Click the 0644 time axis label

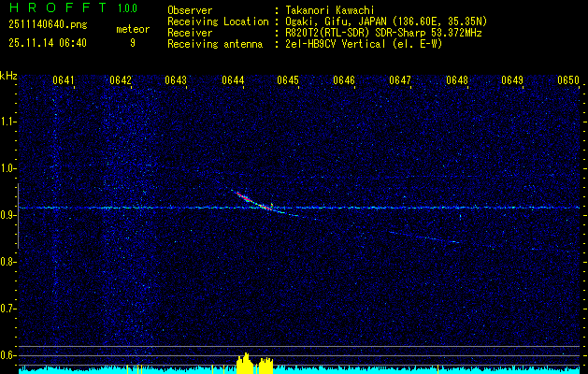coord(232,80)
